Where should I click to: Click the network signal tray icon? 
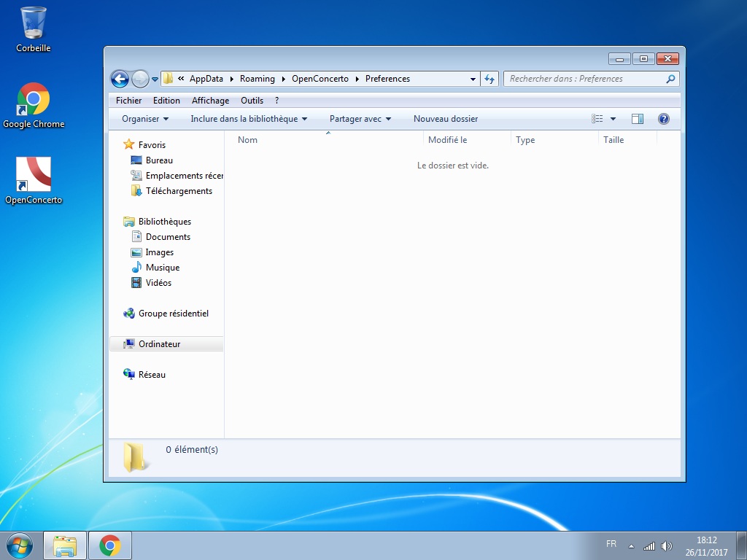tap(649, 546)
